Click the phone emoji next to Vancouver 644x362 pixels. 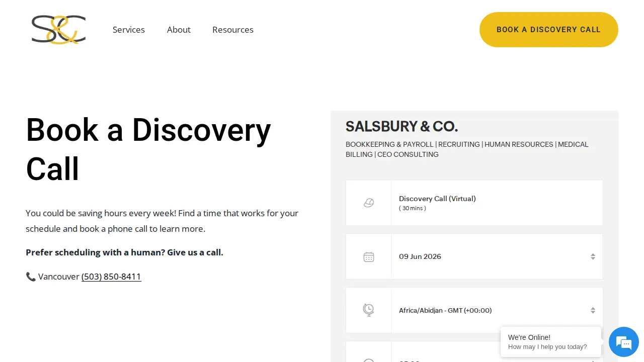point(31,277)
